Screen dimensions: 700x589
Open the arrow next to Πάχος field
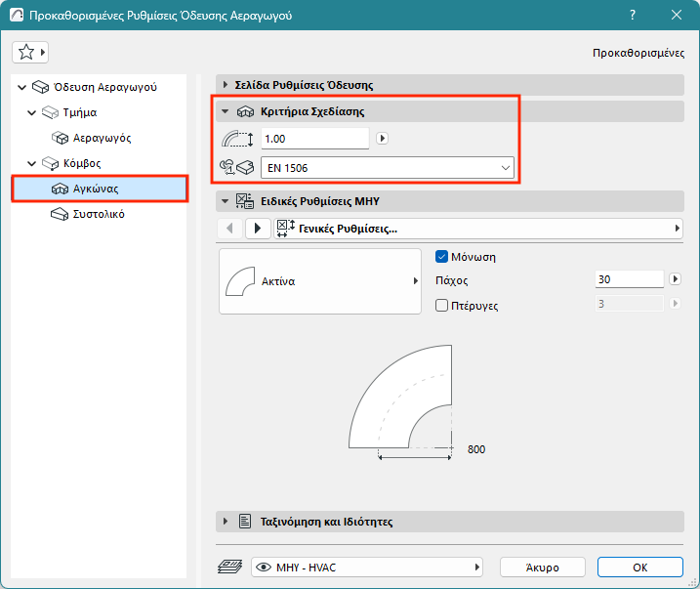pyautogui.click(x=675, y=279)
